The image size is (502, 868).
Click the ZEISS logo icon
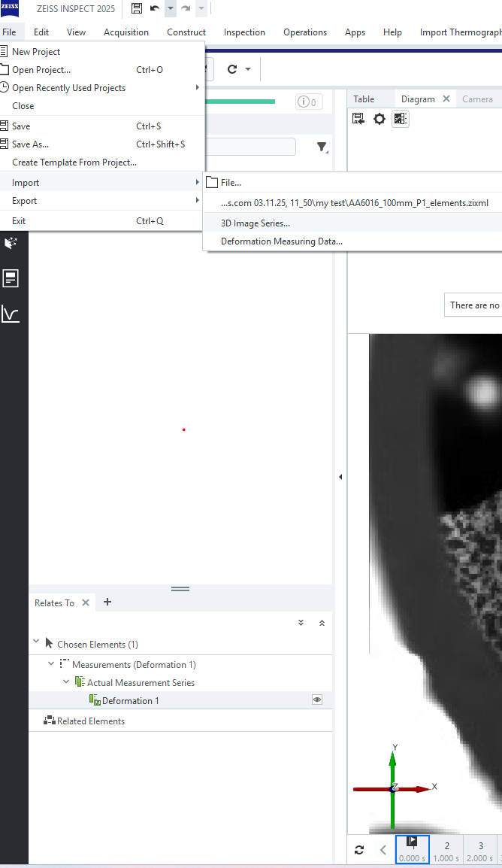(x=10, y=8)
